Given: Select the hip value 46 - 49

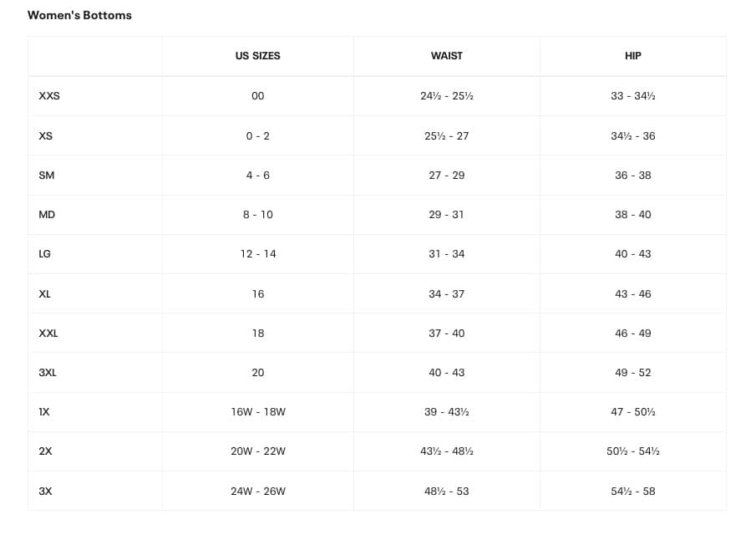Looking at the screenshot, I should 632,334.
